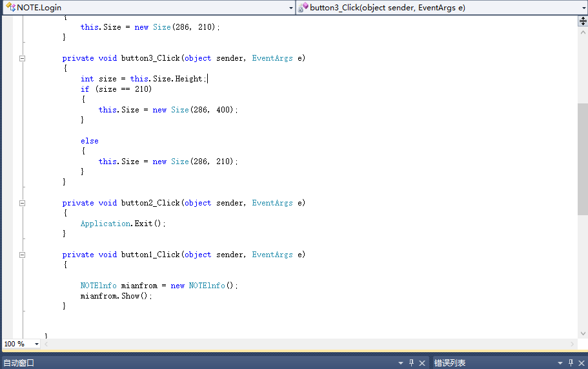This screenshot has width=588, height=369.
Task: Open the button3_Click member dropdown
Action: tap(584, 8)
